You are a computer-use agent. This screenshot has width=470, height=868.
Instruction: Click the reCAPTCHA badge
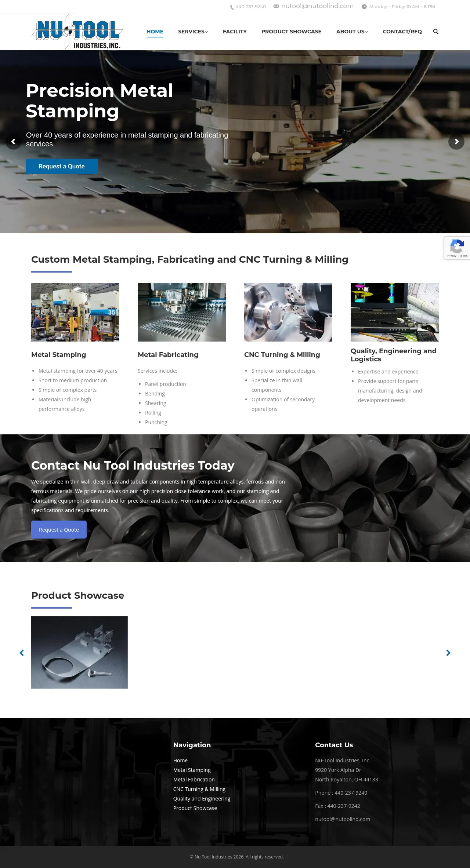pos(457,248)
